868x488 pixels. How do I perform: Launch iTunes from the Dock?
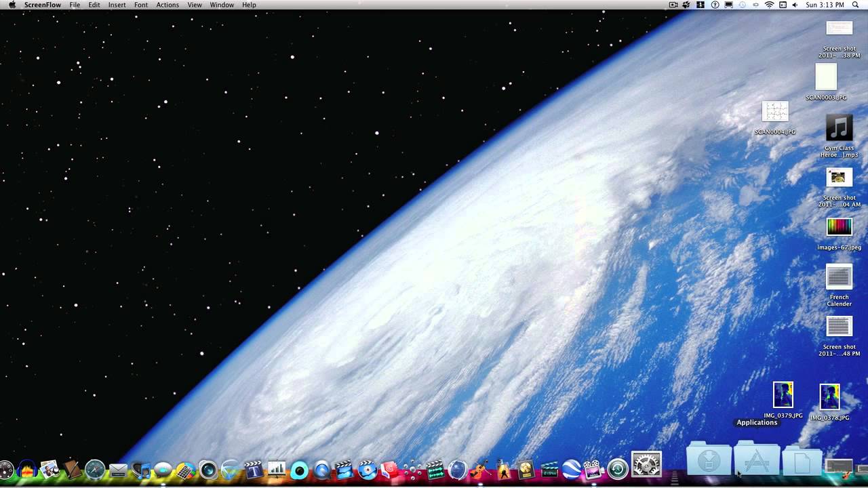tap(141, 470)
